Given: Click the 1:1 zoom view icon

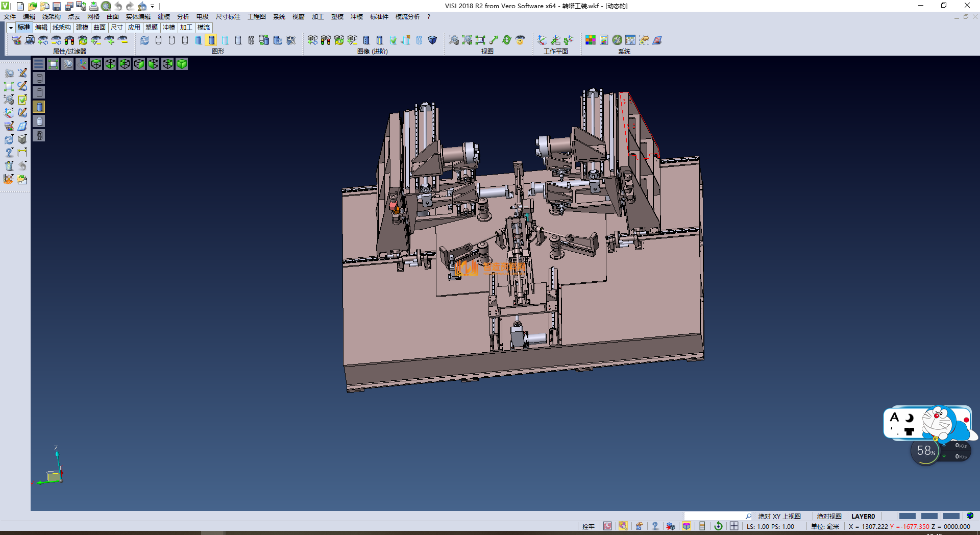Looking at the screenshot, I should pyautogui.click(x=480, y=40).
